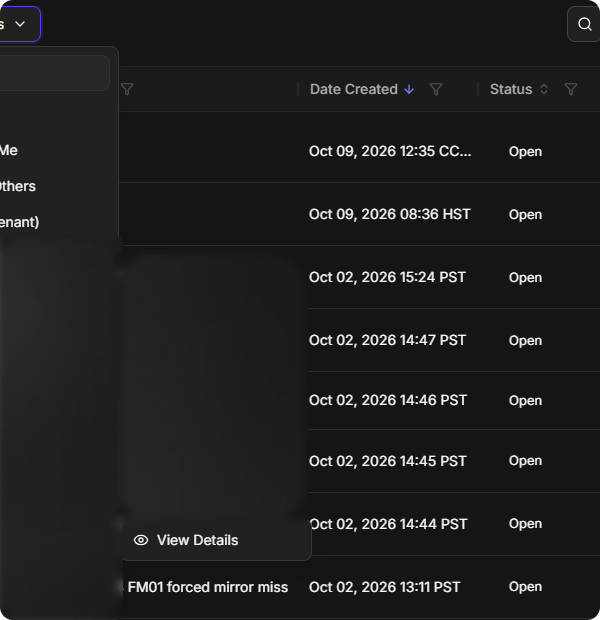Click the Status column header label
The image size is (600, 620).
point(511,89)
